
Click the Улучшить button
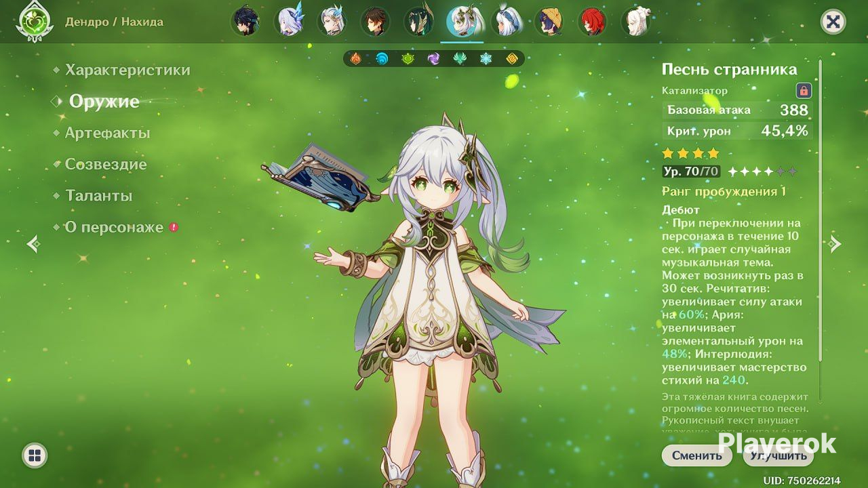778,455
